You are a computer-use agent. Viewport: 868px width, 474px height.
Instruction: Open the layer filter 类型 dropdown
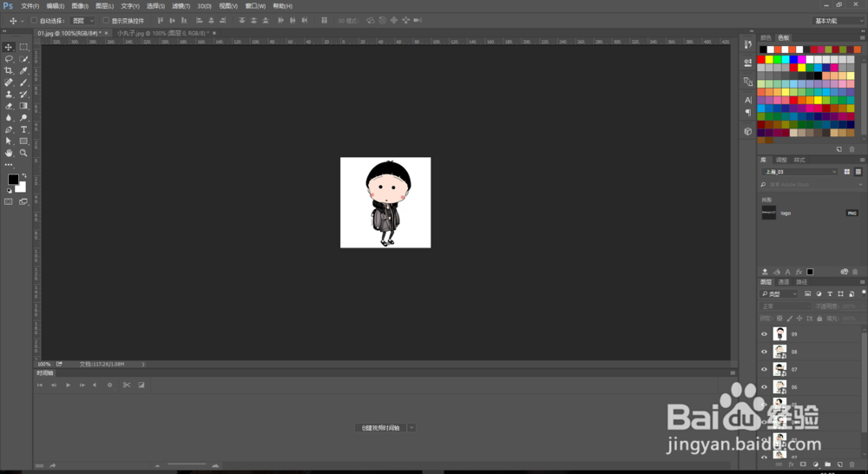779,293
